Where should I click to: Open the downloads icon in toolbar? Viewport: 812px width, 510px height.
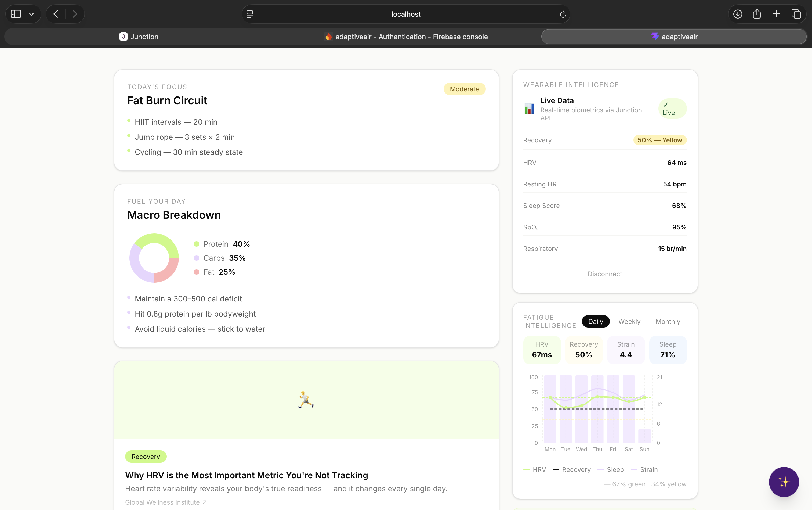738,14
